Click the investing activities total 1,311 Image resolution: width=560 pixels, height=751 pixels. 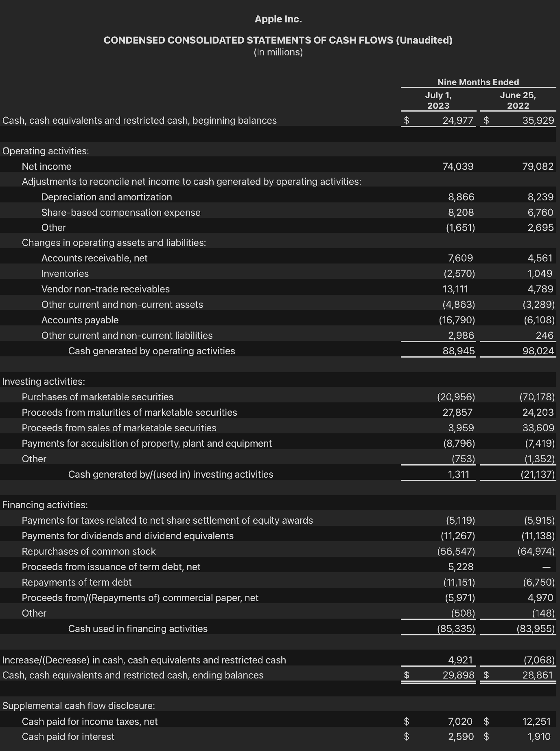click(x=459, y=474)
